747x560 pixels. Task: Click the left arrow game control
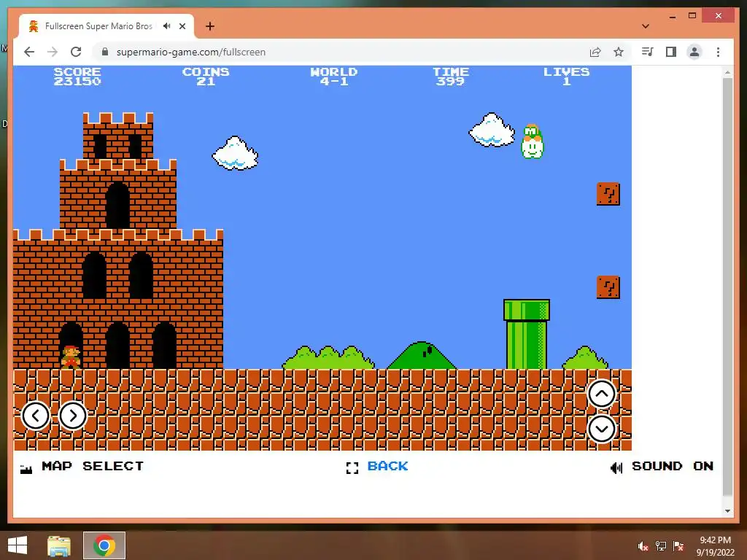pyautogui.click(x=36, y=416)
